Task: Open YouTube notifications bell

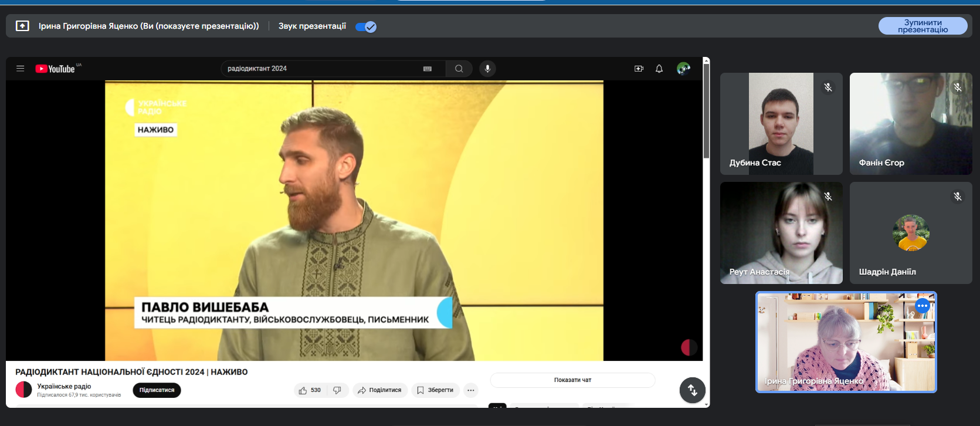Action: coord(659,69)
